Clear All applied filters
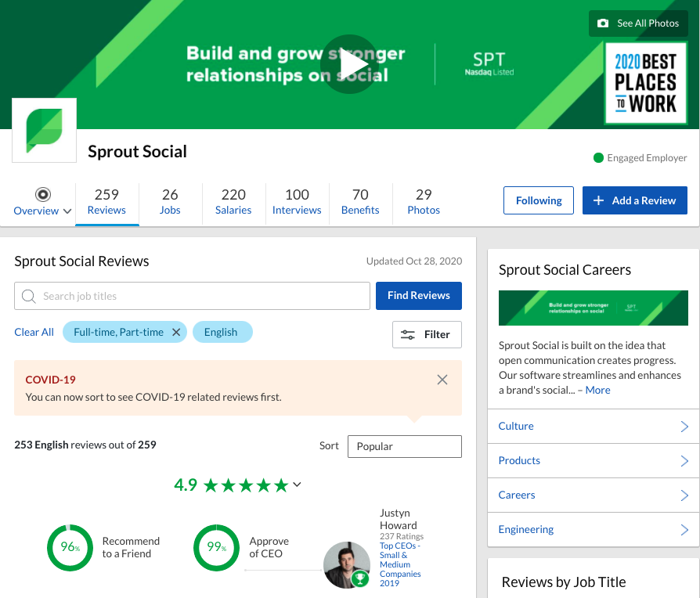 [34, 332]
